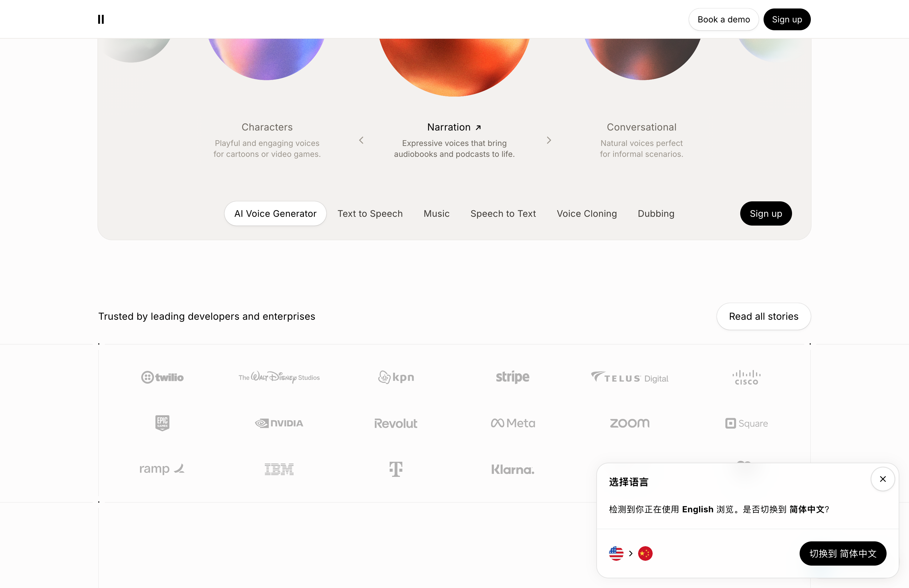The height and width of the screenshot is (588, 909).
Task: Select the Voice Cloning tab
Action: [587, 213]
